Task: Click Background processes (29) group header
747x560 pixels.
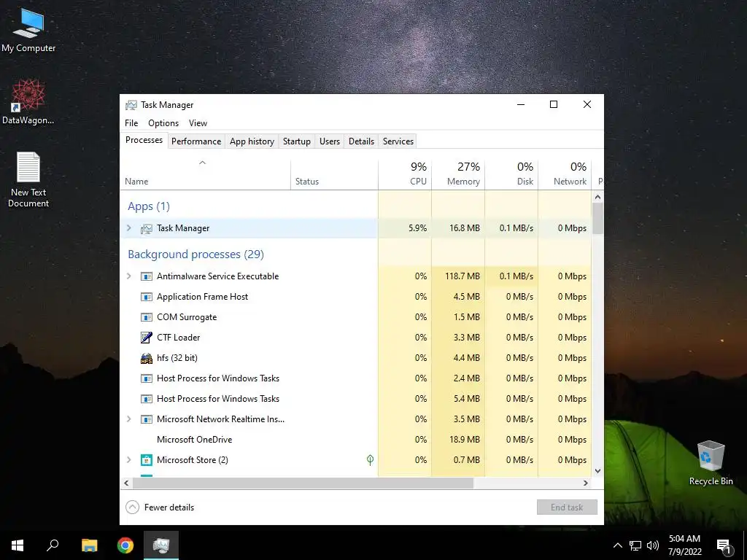Action: (x=196, y=254)
